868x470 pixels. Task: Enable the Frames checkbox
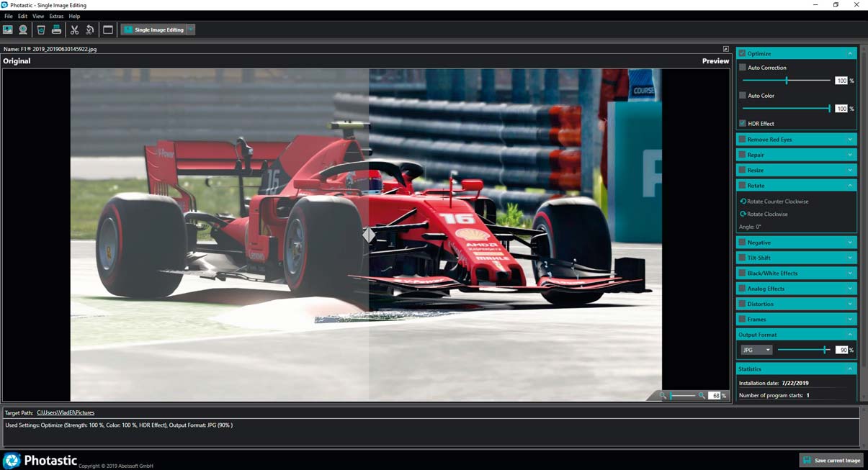[x=742, y=319]
